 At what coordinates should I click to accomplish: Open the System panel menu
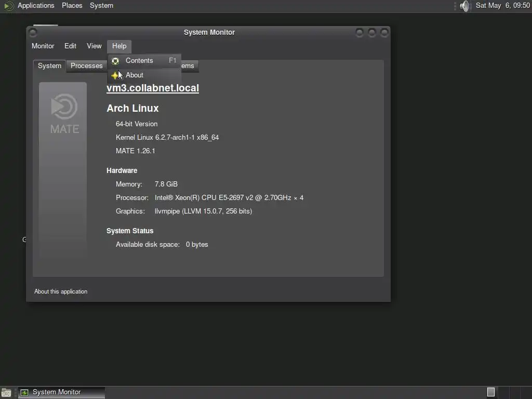(101, 5)
